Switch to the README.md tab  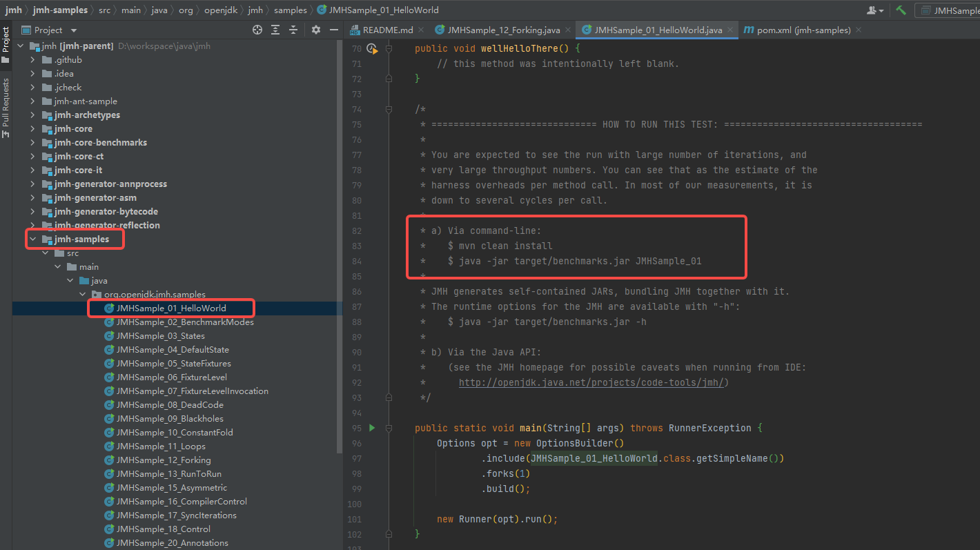[388, 30]
